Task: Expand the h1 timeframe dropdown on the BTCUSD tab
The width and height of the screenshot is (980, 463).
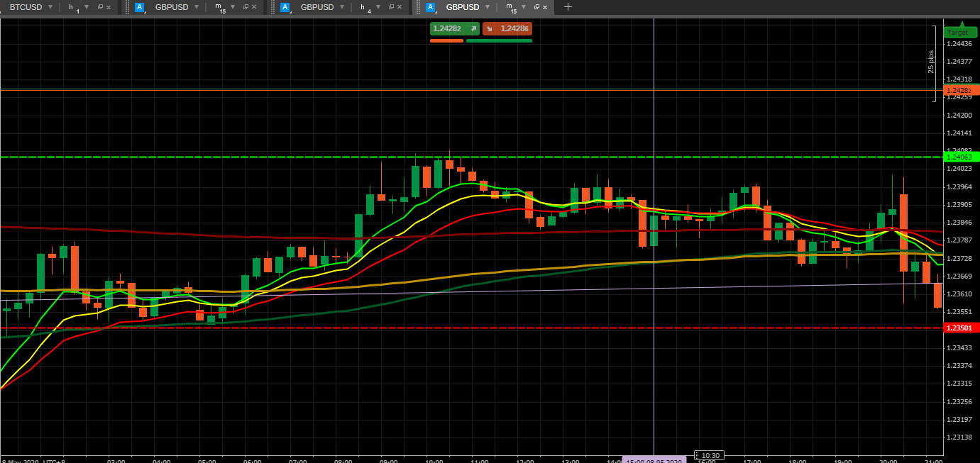Action: tap(87, 7)
